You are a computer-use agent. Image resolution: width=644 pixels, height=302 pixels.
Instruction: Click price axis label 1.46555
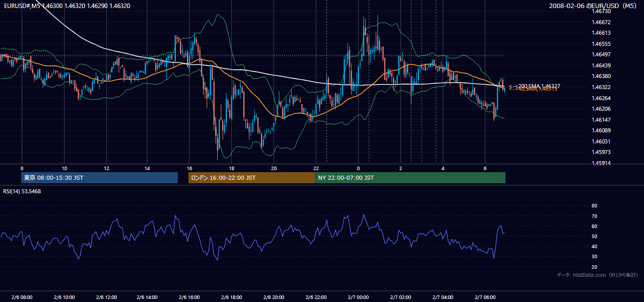(x=602, y=44)
